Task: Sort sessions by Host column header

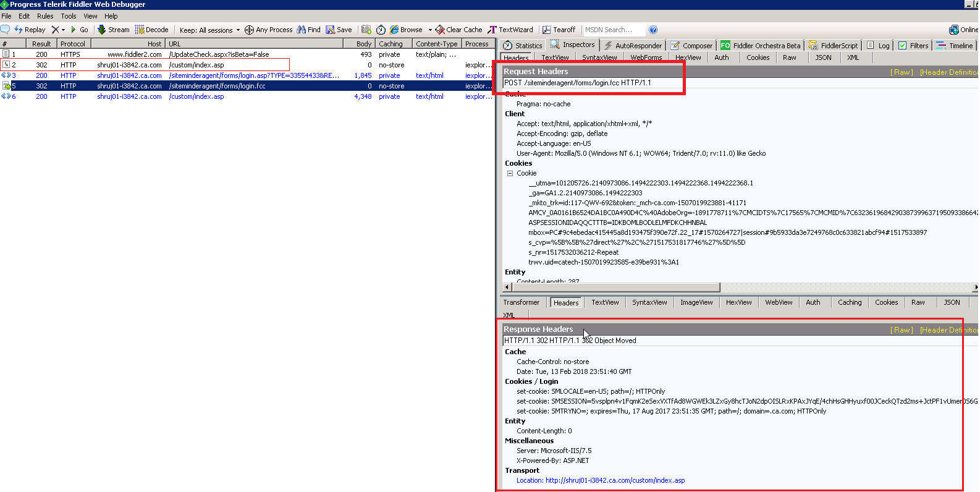Action: [x=129, y=44]
